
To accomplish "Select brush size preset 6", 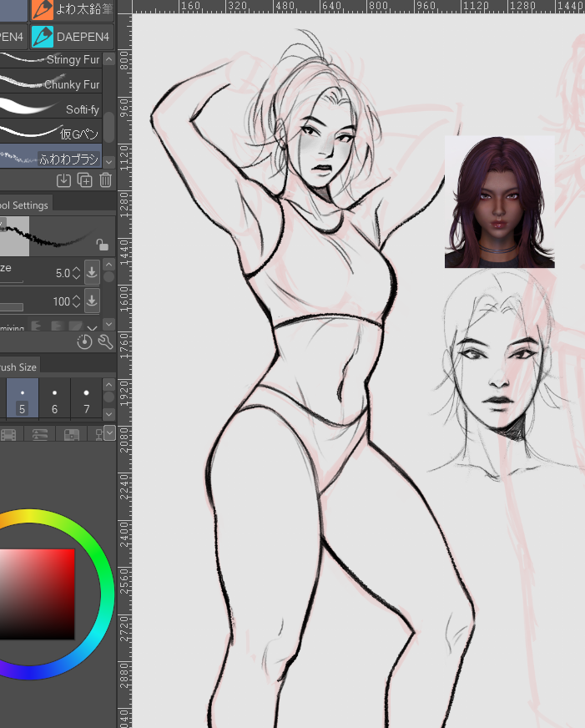I will (54, 397).
